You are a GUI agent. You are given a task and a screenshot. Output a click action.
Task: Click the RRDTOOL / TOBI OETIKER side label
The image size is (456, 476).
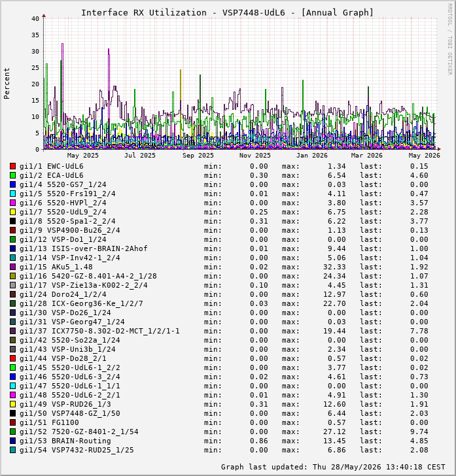point(450,39)
